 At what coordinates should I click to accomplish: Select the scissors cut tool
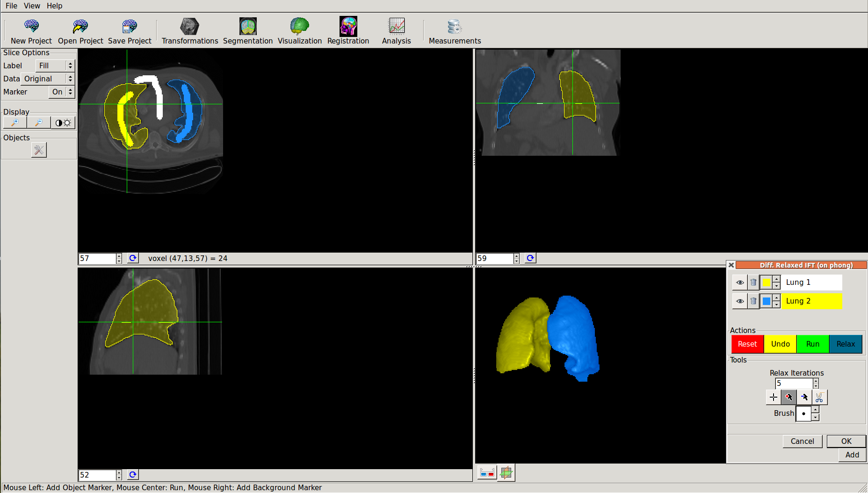pyautogui.click(x=819, y=397)
